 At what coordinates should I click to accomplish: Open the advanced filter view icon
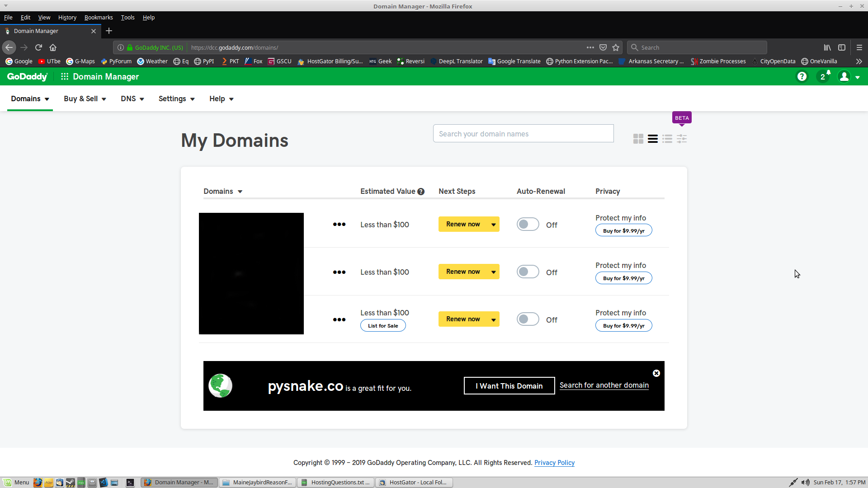(682, 139)
